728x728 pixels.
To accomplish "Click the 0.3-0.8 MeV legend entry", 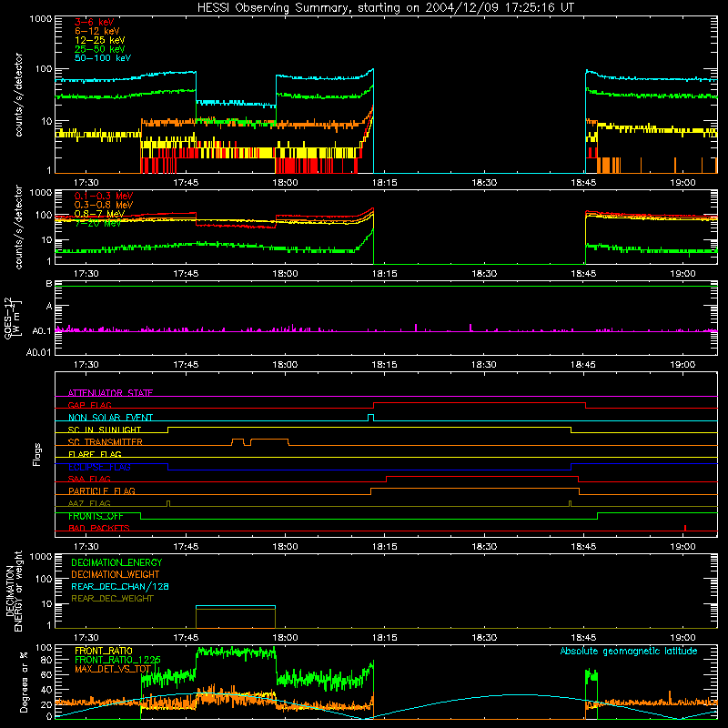I will coord(104,205).
